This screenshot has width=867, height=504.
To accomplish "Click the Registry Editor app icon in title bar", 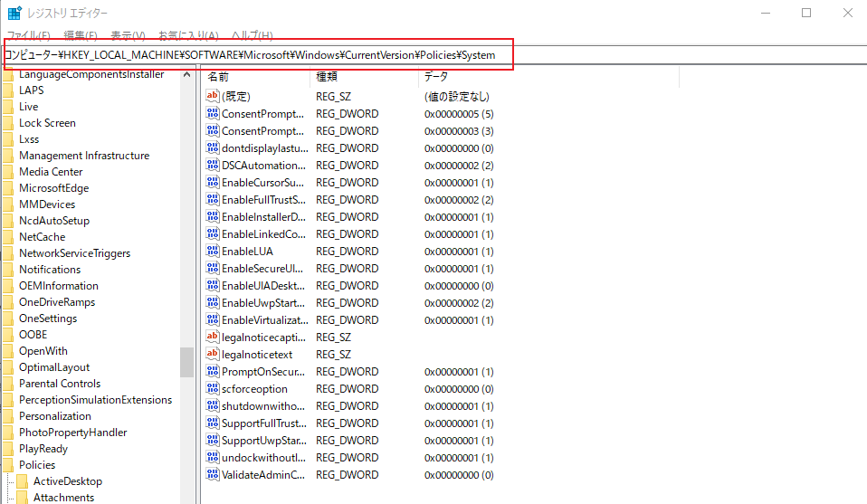I will tap(14, 13).
